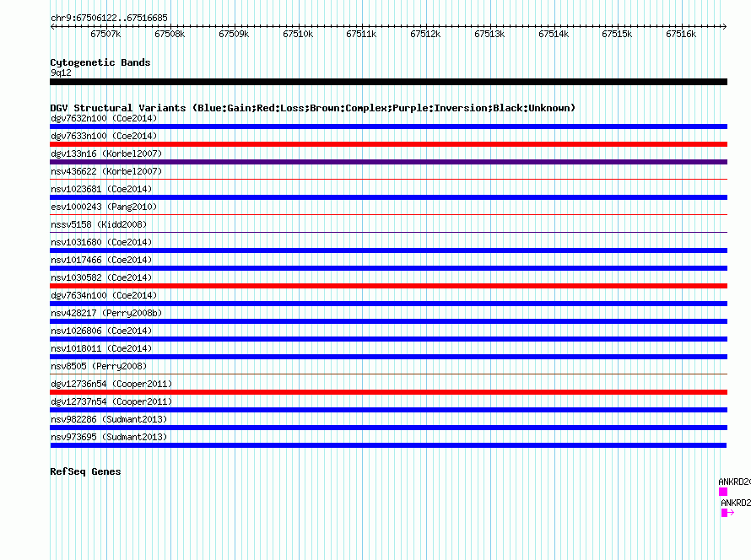Click dgv7634n100 (Coe2014) label

[104, 295]
